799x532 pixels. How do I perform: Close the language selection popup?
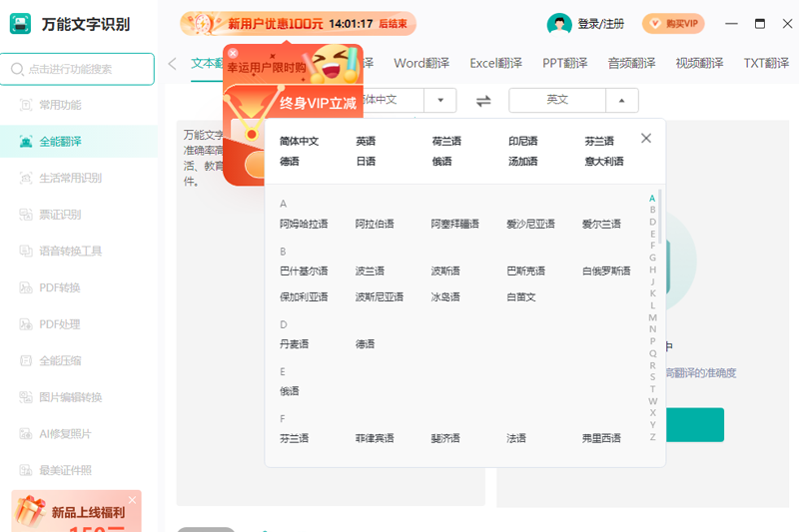(x=646, y=139)
